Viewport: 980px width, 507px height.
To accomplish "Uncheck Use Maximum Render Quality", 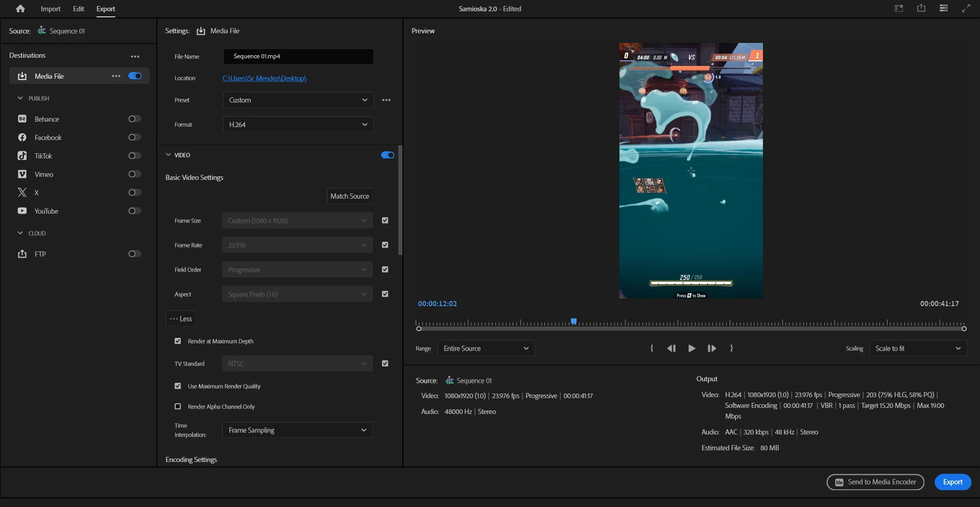I will [x=178, y=386].
